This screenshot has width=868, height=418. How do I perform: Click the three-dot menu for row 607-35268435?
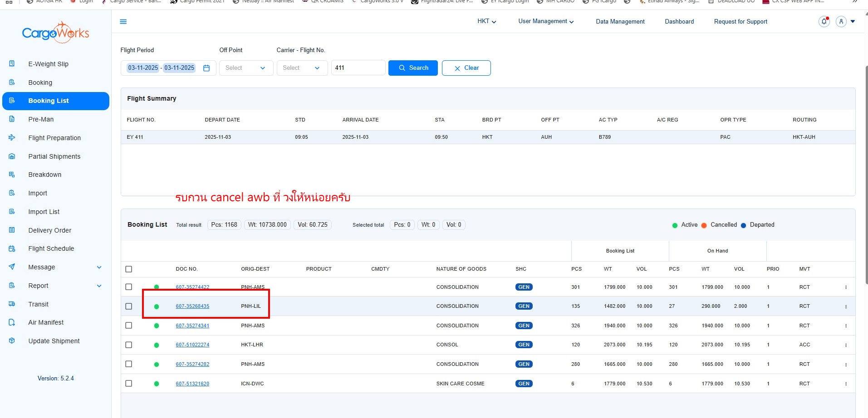[846, 306]
